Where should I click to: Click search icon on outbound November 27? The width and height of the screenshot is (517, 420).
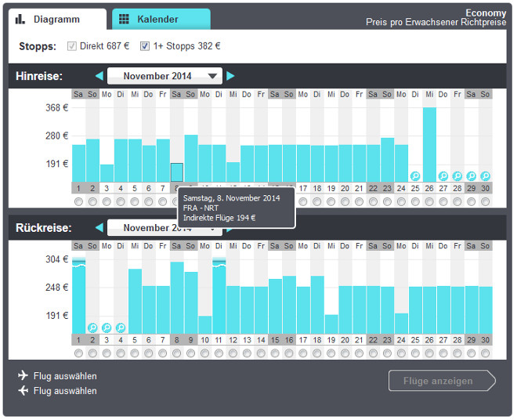(x=443, y=176)
